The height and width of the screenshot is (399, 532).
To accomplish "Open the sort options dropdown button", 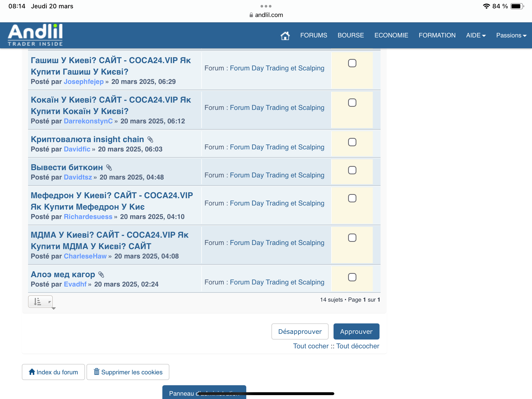I will pos(41,302).
